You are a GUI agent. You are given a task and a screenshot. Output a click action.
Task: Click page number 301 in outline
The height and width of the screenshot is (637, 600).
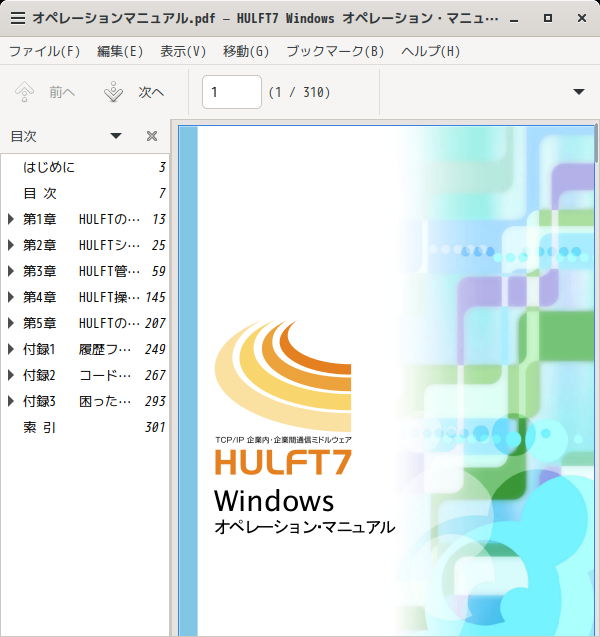click(155, 427)
